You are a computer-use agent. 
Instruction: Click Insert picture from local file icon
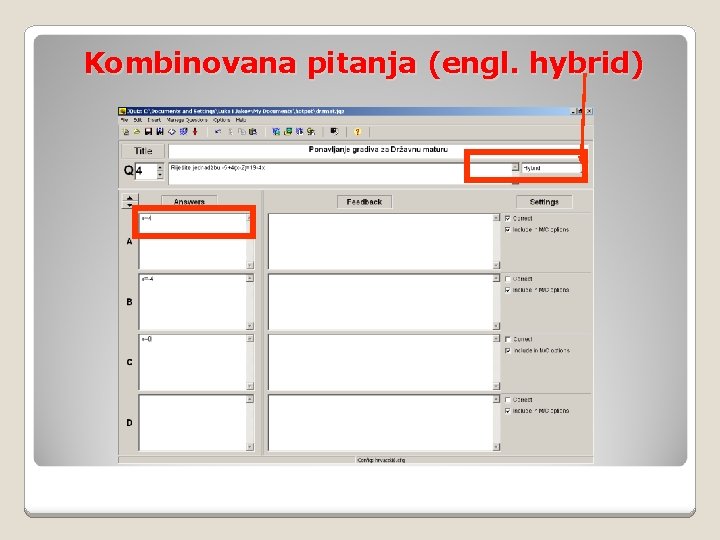click(288, 132)
